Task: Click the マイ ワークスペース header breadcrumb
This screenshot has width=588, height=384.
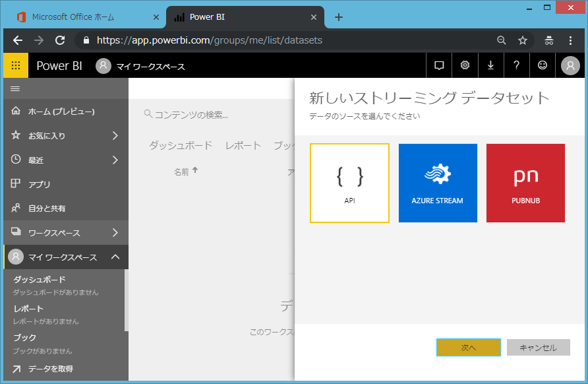Action: [x=151, y=67]
